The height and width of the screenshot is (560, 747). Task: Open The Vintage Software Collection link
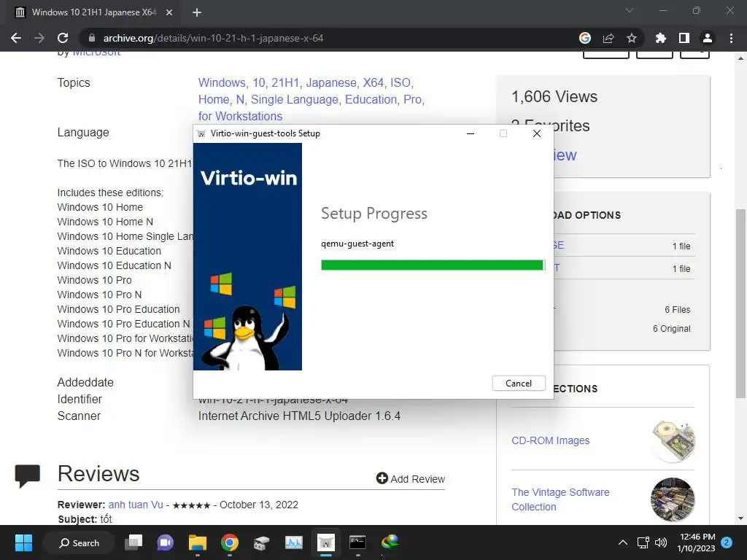560,499
